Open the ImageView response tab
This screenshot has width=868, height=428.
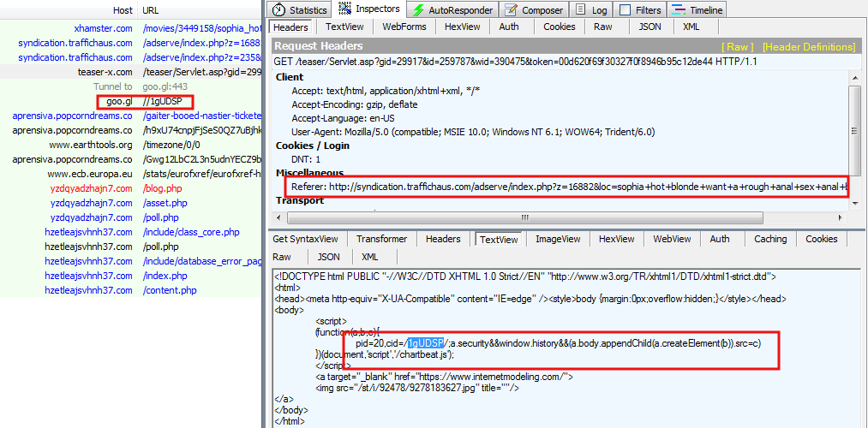[558, 239]
